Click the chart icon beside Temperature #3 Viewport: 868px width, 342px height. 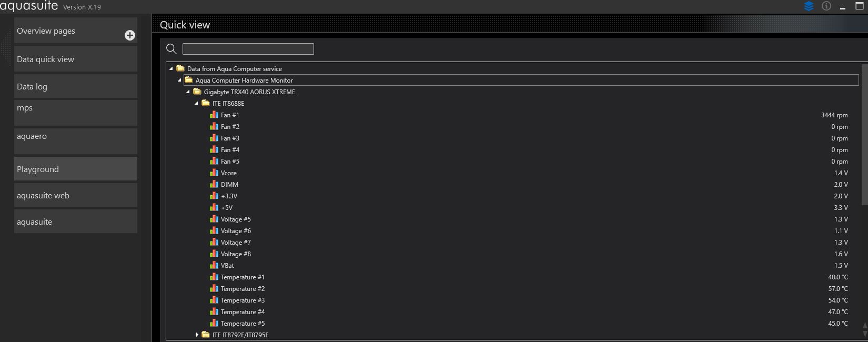pyautogui.click(x=214, y=300)
